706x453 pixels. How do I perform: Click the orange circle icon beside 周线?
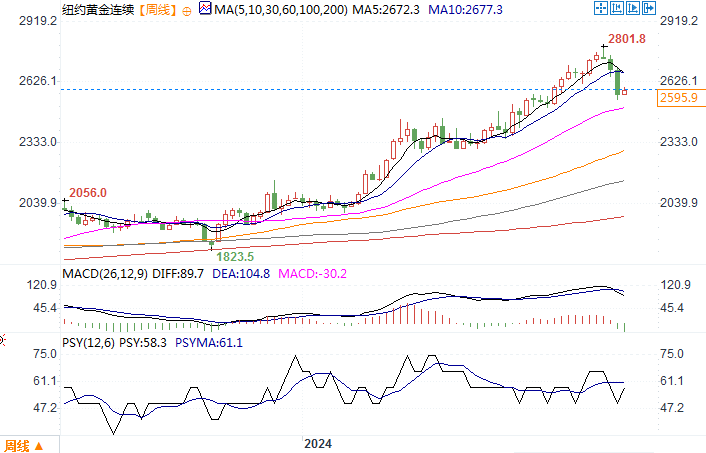(186, 11)
